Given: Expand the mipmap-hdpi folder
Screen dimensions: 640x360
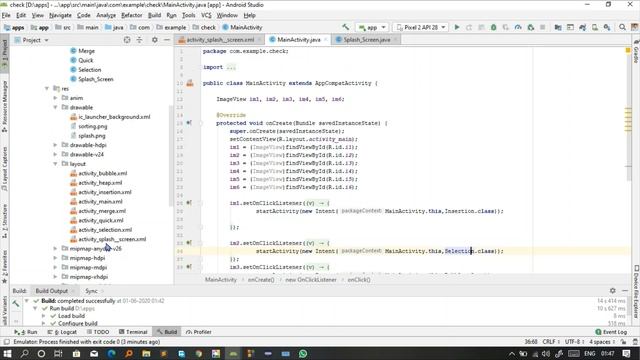Looking at the screenshot, I should pos(56,258).
